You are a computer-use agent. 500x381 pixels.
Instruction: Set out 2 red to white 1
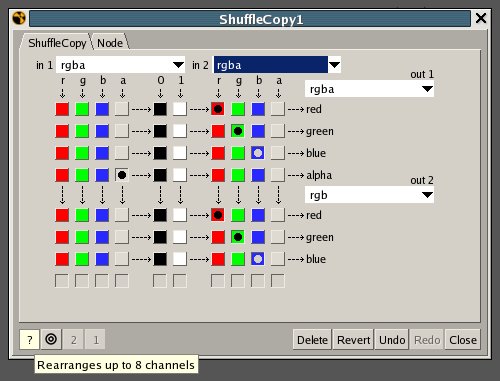pyautogui.click(x=180, y=215)
